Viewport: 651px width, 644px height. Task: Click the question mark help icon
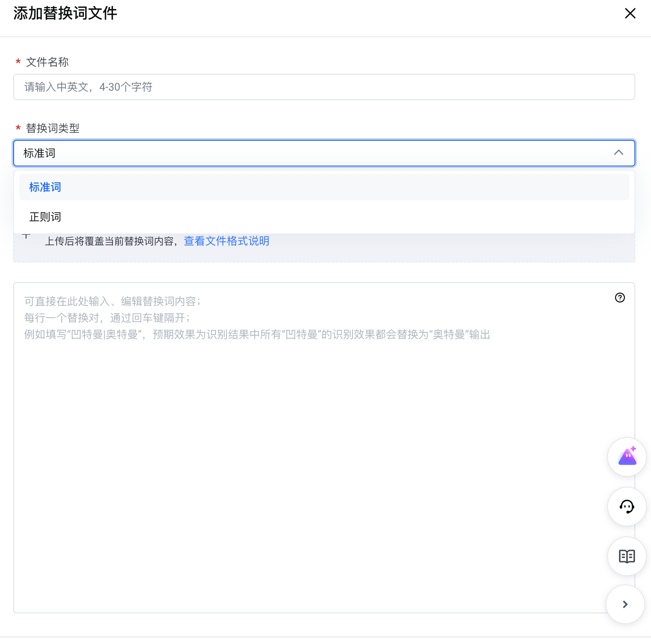(620, 298)
